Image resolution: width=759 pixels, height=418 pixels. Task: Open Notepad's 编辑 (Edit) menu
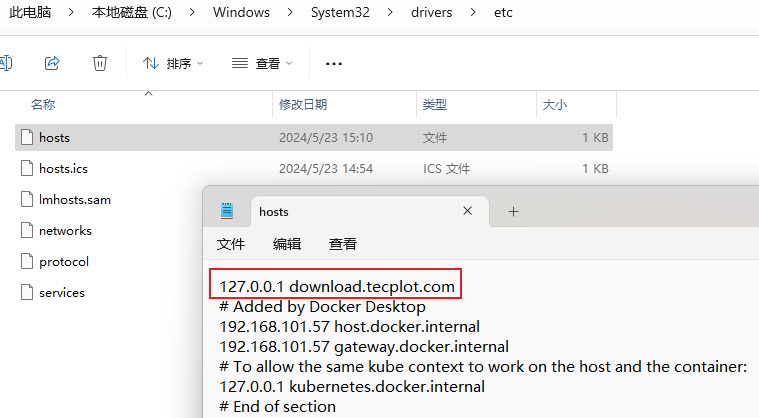point(287,244)
